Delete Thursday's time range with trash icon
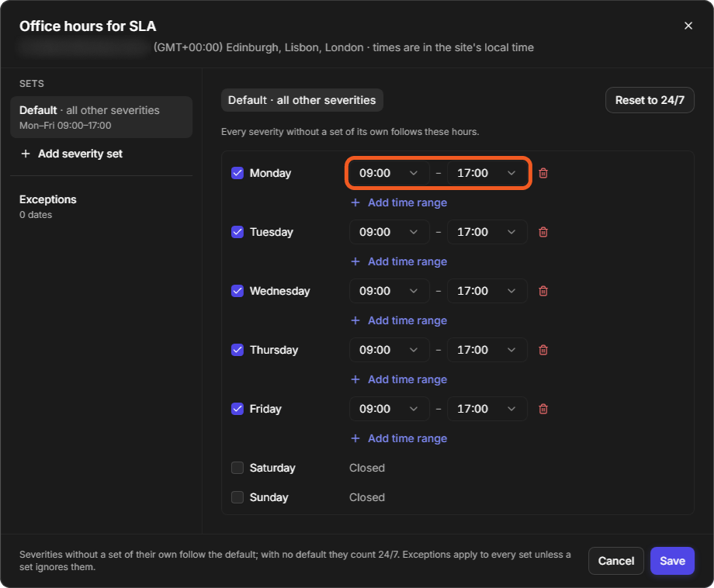The height and width of the screenshot is (588, 714). click(x=543, y=350)
